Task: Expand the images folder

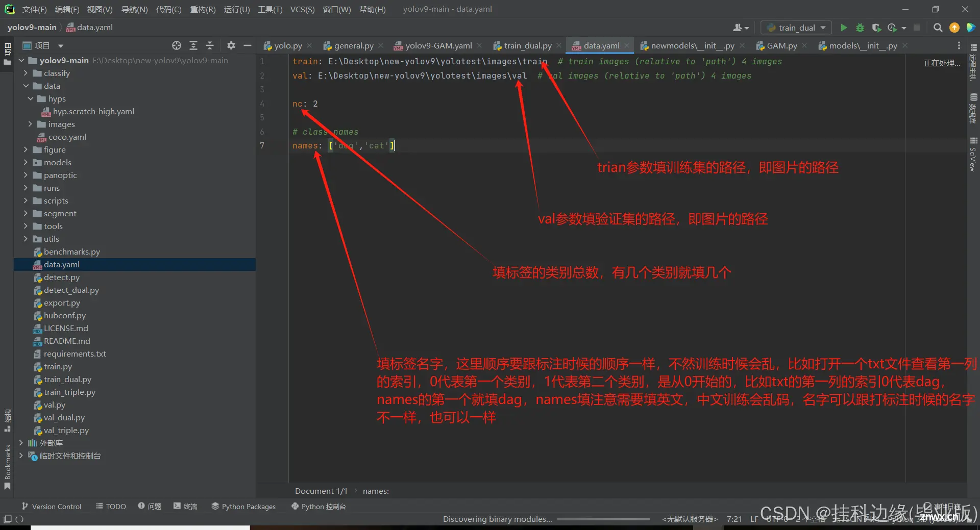Action: 30,124
